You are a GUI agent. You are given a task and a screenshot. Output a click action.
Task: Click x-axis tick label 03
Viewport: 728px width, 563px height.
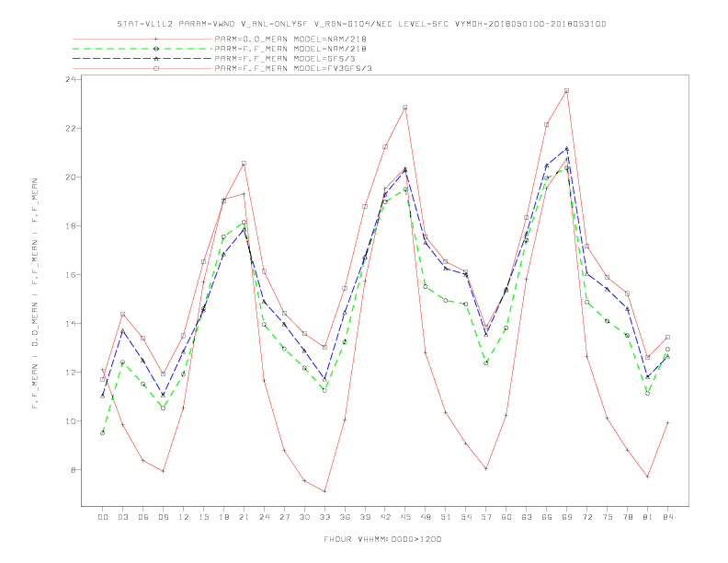click(x=122, y=517)
